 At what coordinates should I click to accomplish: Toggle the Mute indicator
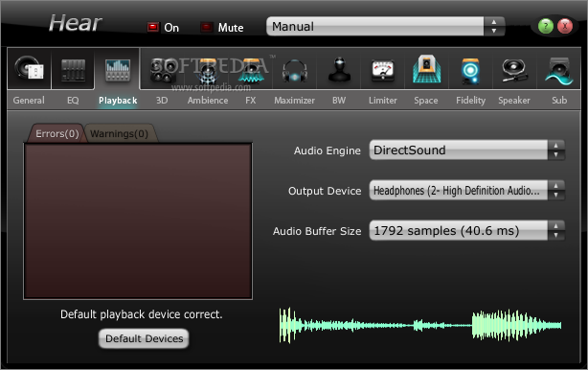(x=207, y=27)
